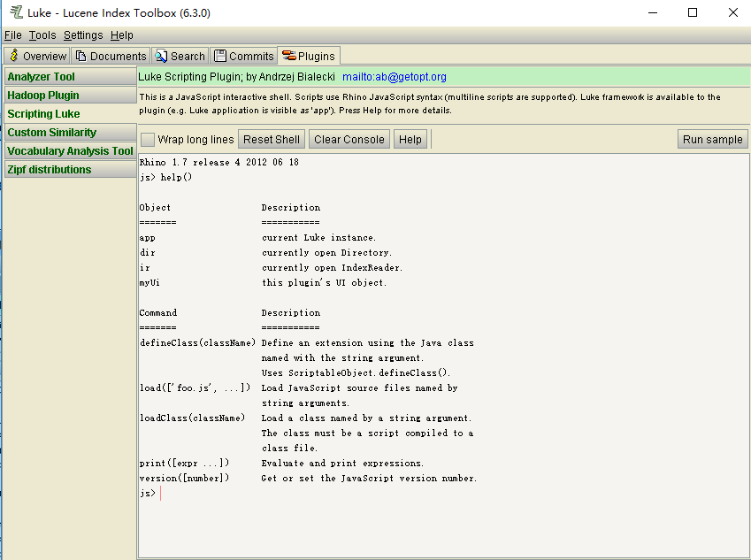Viewport: 751px width, 560px height.
Task: Click 'currently open IndexReader.' description text
Action: click(x=332, y=268)
